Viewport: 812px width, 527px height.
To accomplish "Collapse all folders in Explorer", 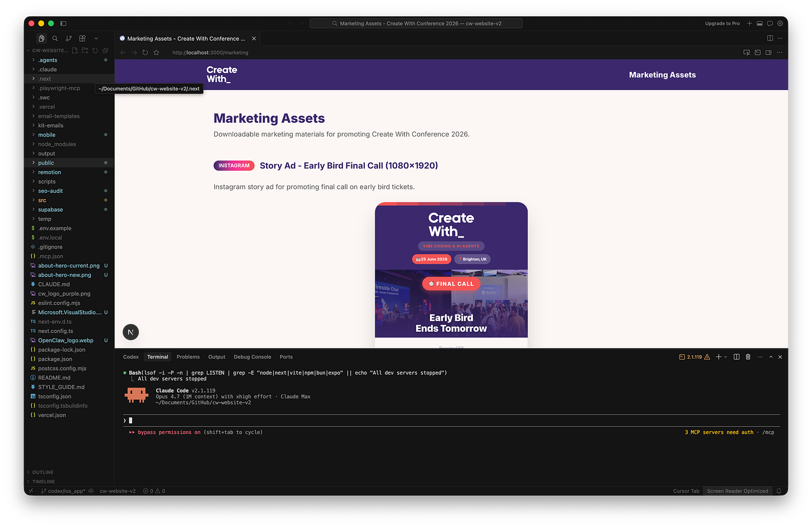I will click(105, 50).
